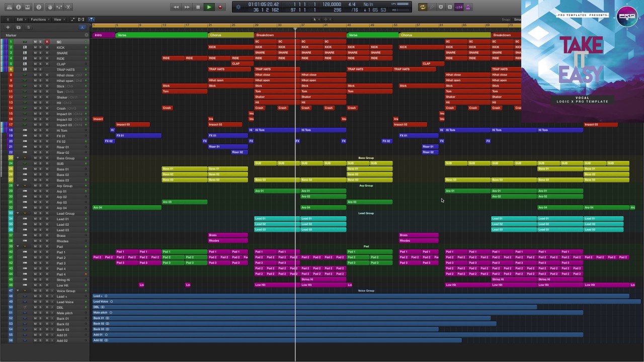The height and width of the screenshot is (362, 644).
Task: Click the Flex show/hide icon
Action: [x=82, y=20]
